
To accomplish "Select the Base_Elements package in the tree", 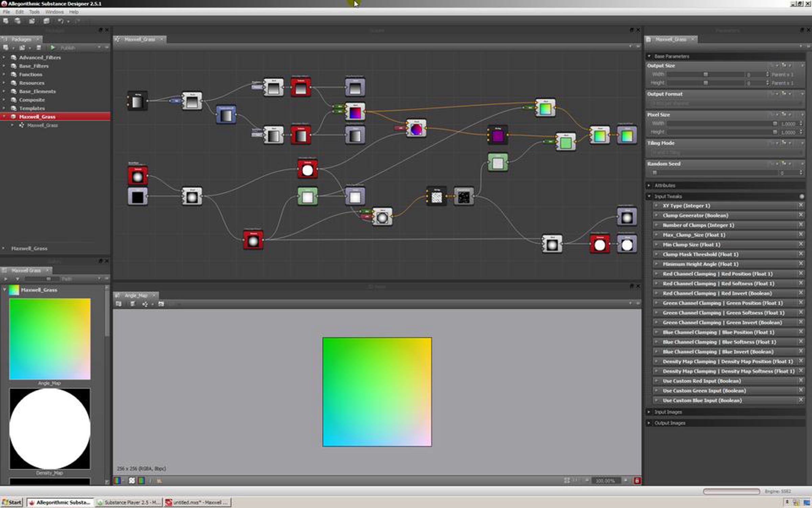I will [x=37, y=91].
